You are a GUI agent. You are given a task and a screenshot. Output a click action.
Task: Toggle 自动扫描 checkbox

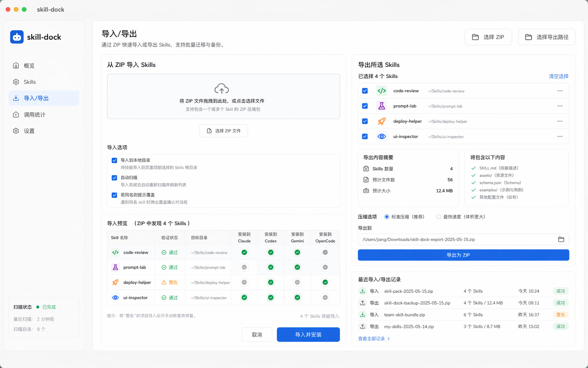(114, 178)
